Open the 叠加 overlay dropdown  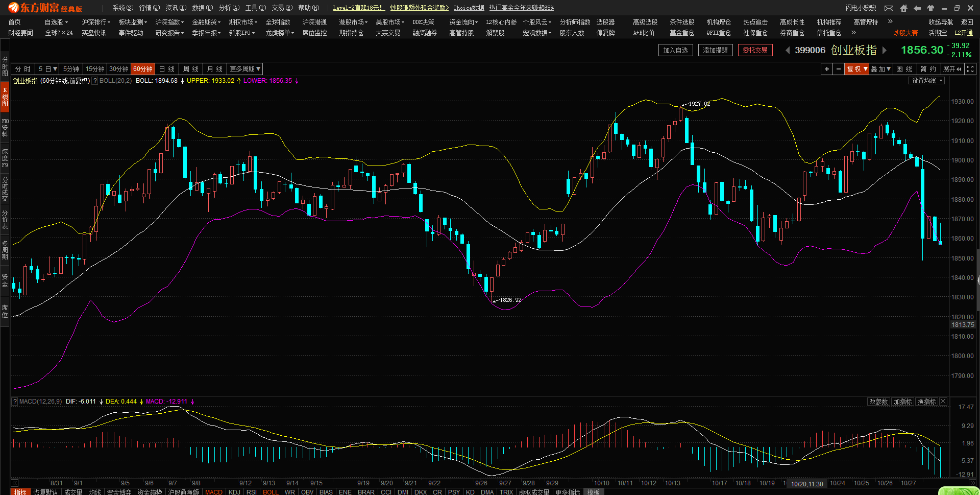pos(881,69)
